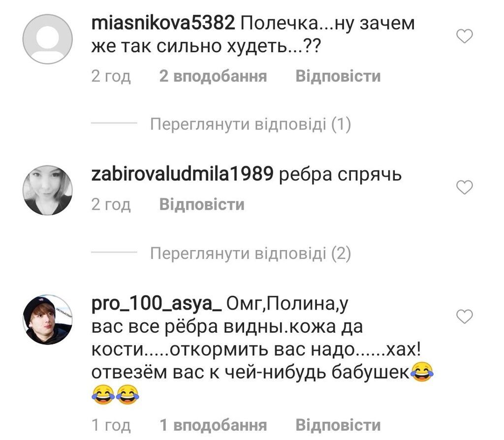Like zabirovaludmila1989's comment with the heart

(465, 188)
